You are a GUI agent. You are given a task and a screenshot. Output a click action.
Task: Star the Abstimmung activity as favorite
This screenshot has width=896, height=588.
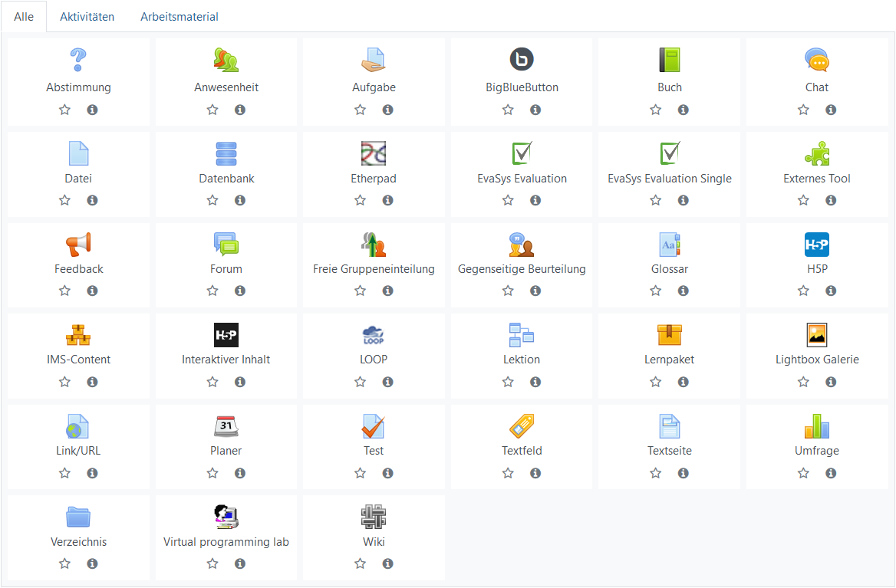tap(64, 110)
